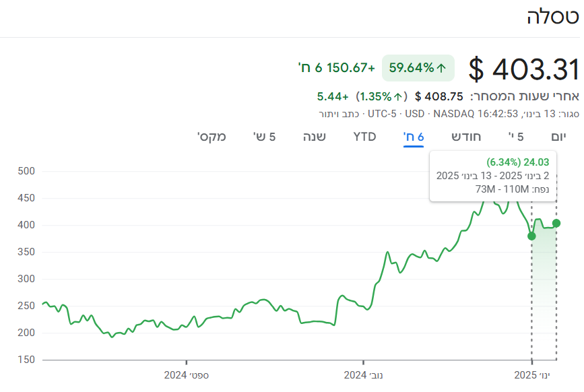Open the מקס' (max) range tab
584x392 pixels.
point(212,137)
